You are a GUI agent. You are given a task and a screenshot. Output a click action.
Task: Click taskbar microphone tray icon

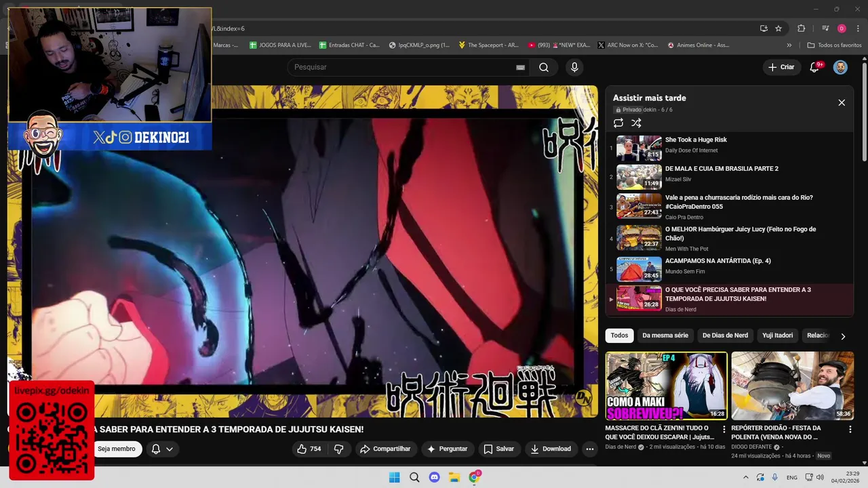775,477
